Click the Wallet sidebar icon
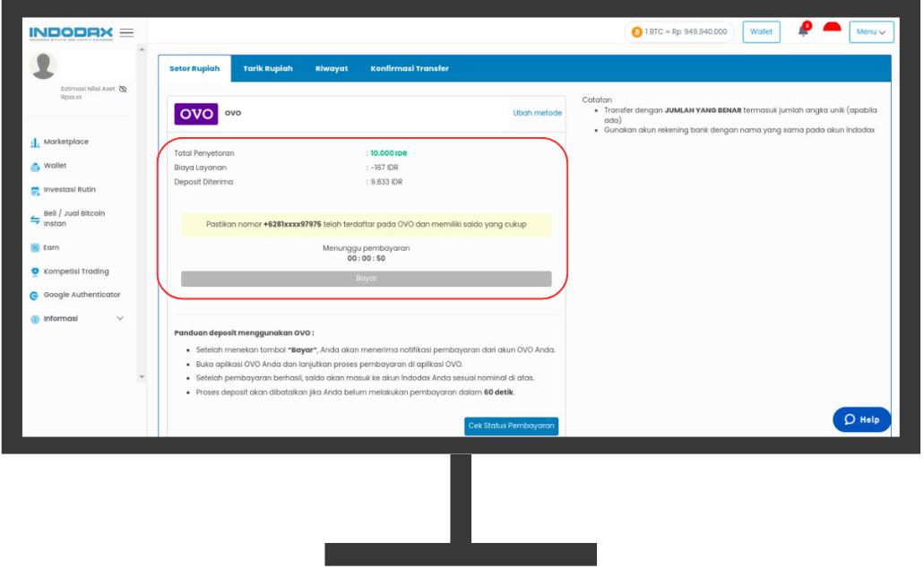Viewport: 924px width, 569px height. click(x=35, y=167)
